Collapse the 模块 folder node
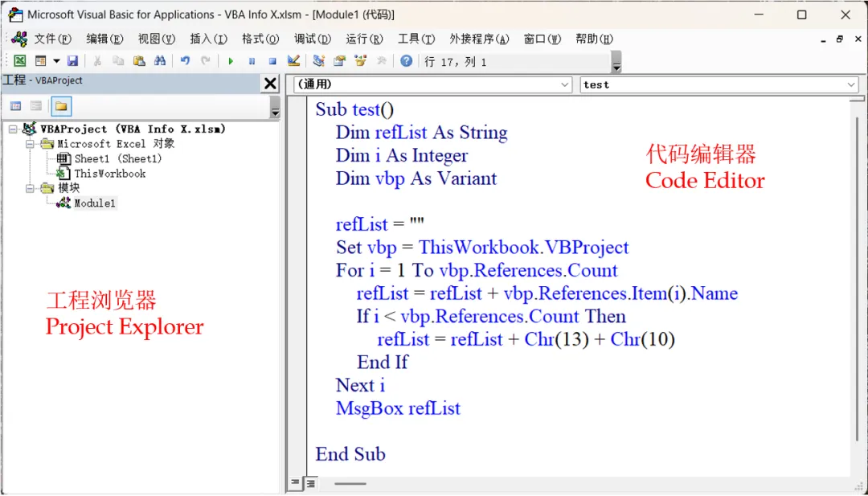 point(31,189)
